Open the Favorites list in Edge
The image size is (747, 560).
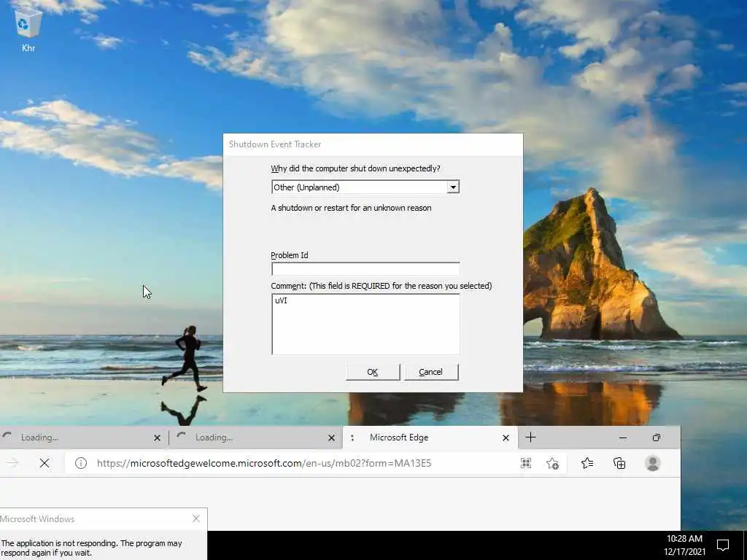pos(587,463)
